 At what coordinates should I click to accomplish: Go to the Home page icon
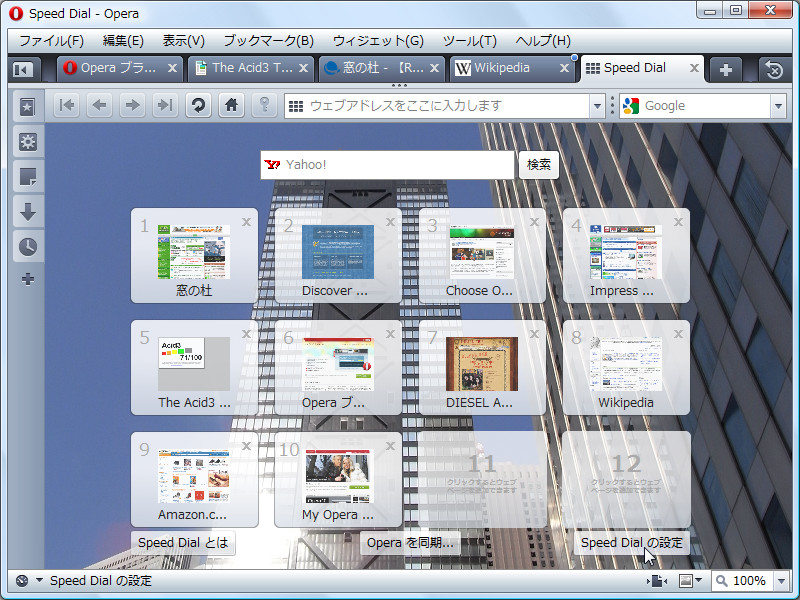point(231,106)
